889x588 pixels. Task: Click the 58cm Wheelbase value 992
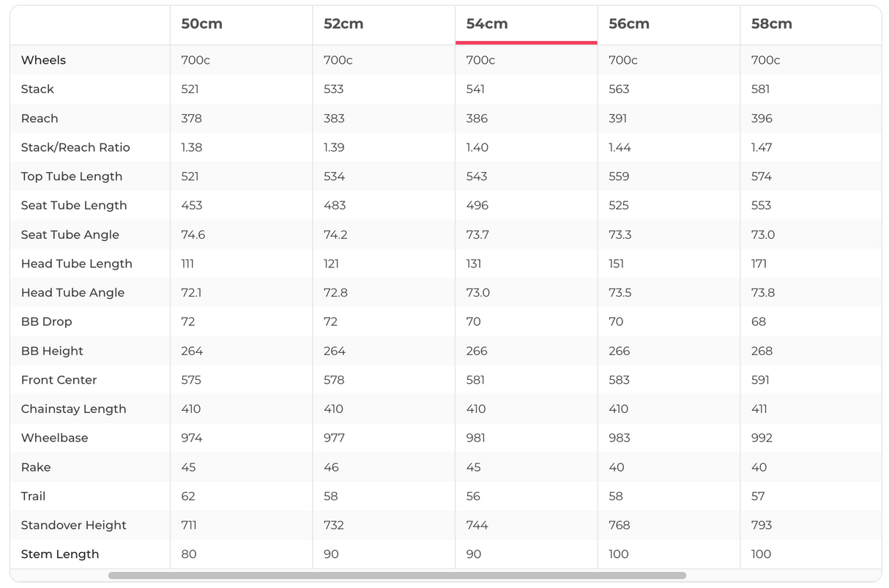762,438
